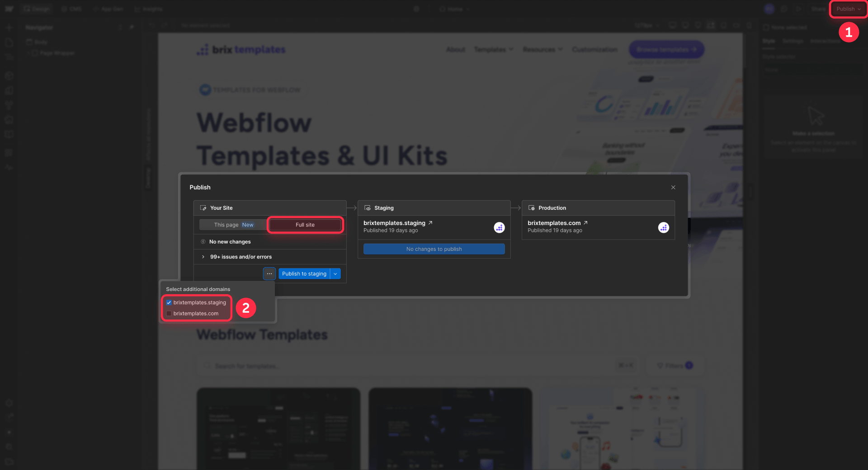The height and width of the screenshot is (470, 868).
Task: Pin the Navigator panel
Action: [x=132, y=28]
